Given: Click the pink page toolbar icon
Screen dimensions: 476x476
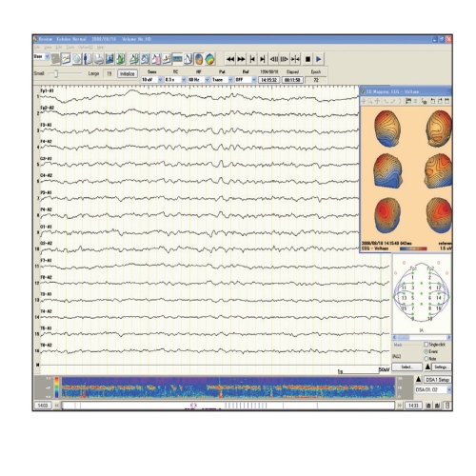Looking at the screenshot, I should click(x=155, y=59).
